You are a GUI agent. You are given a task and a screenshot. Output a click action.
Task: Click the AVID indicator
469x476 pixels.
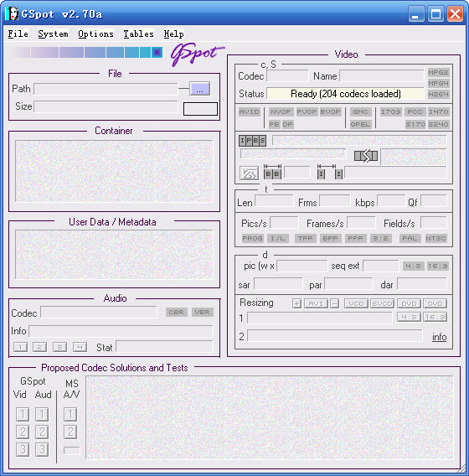tap(249, 111)
